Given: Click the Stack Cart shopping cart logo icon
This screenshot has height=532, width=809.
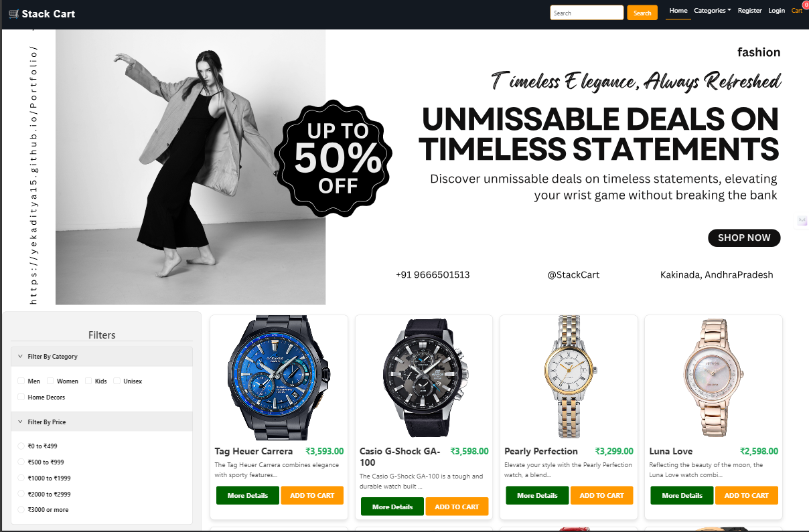Looking at the screenshot, I should 13,13.
